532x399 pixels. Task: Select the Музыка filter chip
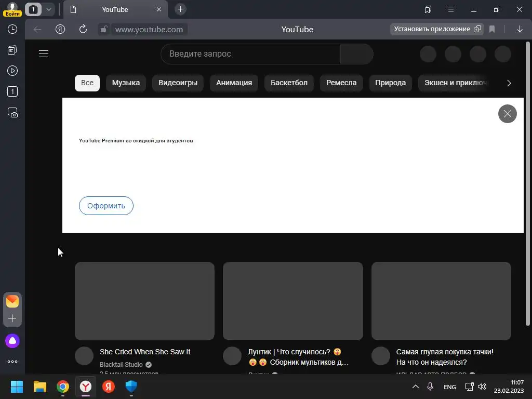(126, 83)
